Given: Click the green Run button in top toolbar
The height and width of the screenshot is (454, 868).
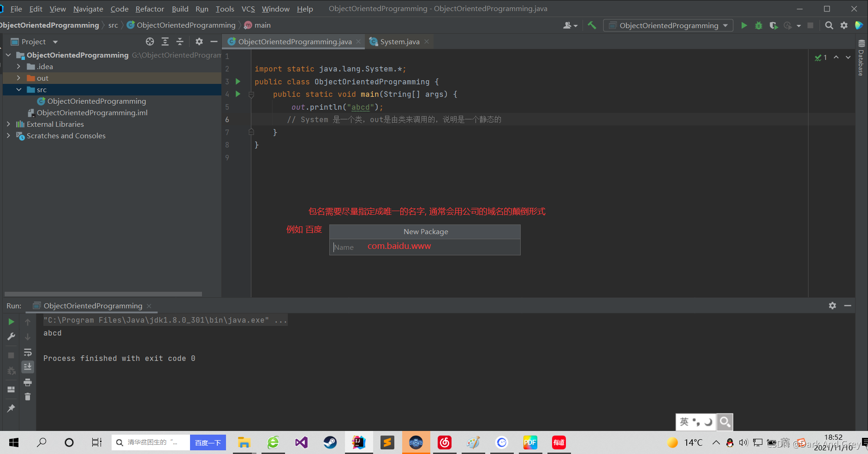Looking at the screenshot, I should [744, 25].
